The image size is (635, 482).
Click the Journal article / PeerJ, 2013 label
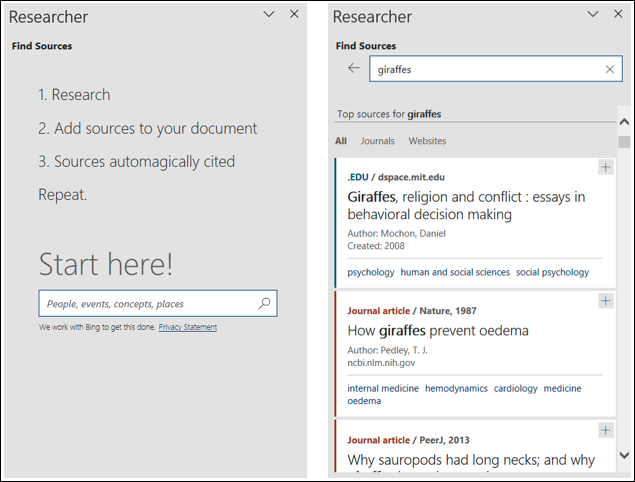point(408,440)
